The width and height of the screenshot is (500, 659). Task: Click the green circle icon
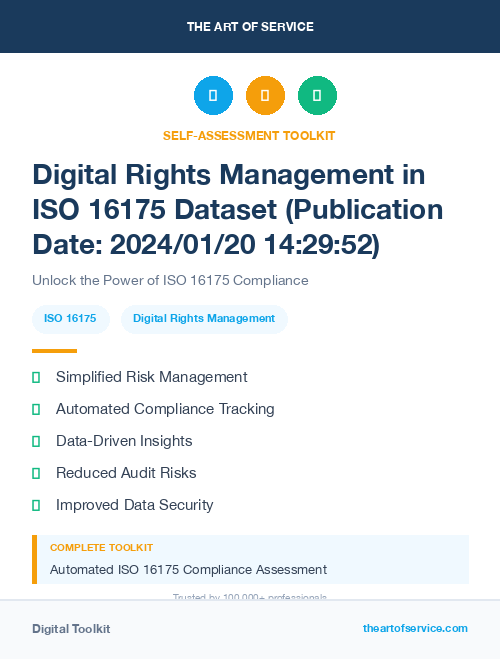pos(317,95)
